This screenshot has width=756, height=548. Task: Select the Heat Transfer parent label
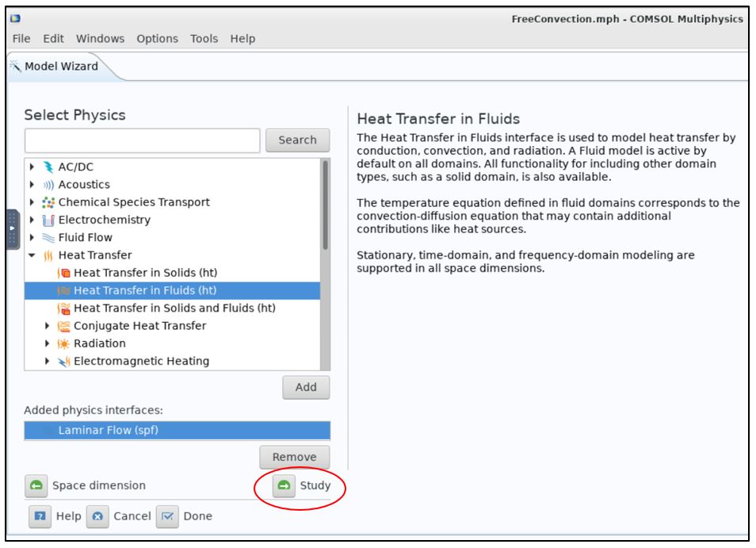[x=95, y=255]
